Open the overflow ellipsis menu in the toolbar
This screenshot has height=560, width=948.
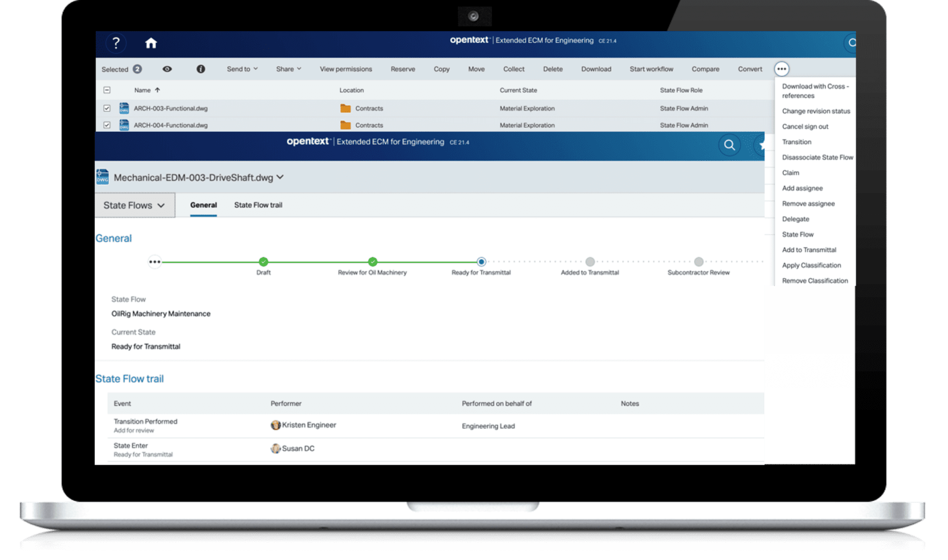(x=782, y=68)
